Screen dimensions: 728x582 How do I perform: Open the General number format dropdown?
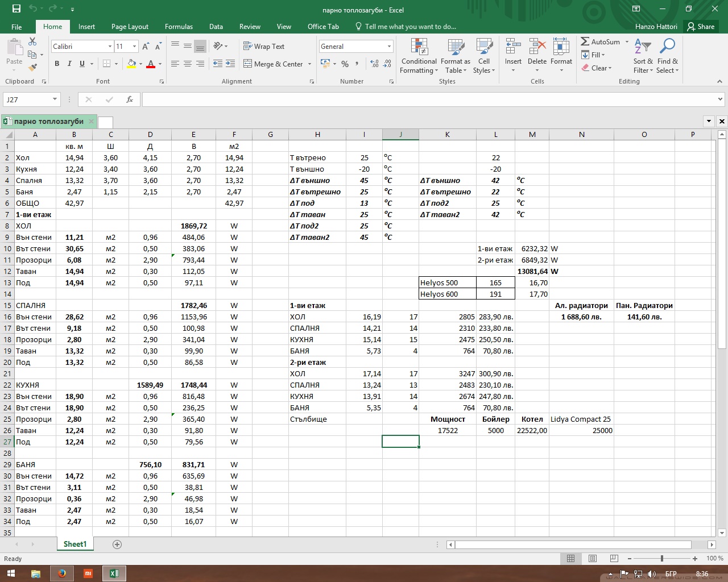tap(389, 47)
